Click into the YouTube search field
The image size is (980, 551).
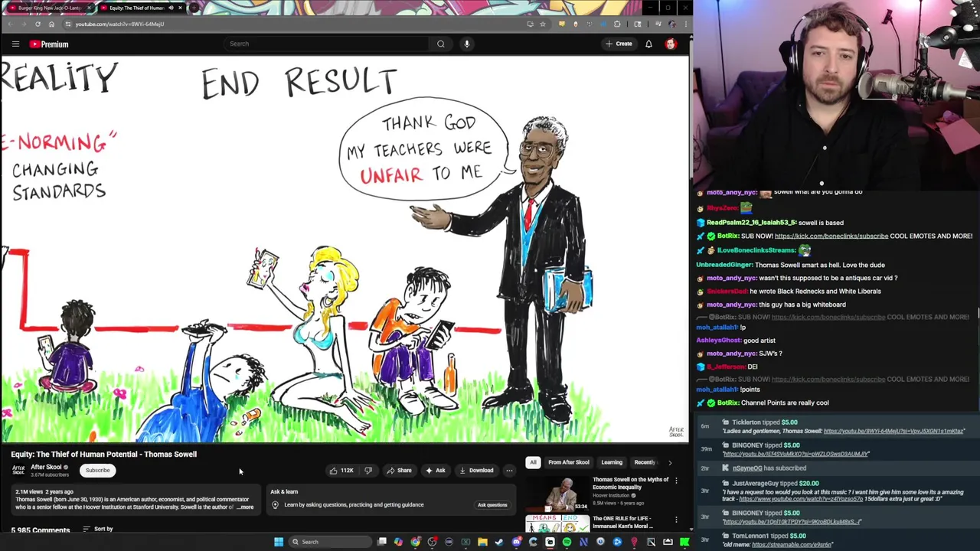[325, 44]
